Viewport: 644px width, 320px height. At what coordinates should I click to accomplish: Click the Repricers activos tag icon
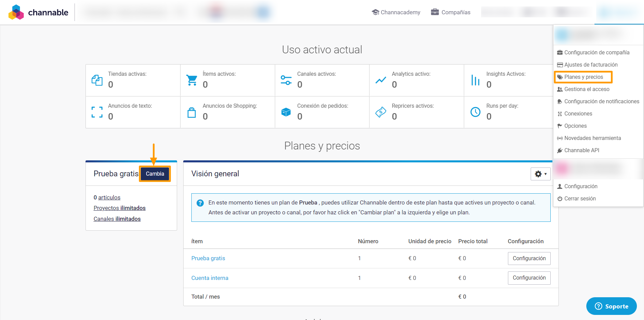point(381,112)
